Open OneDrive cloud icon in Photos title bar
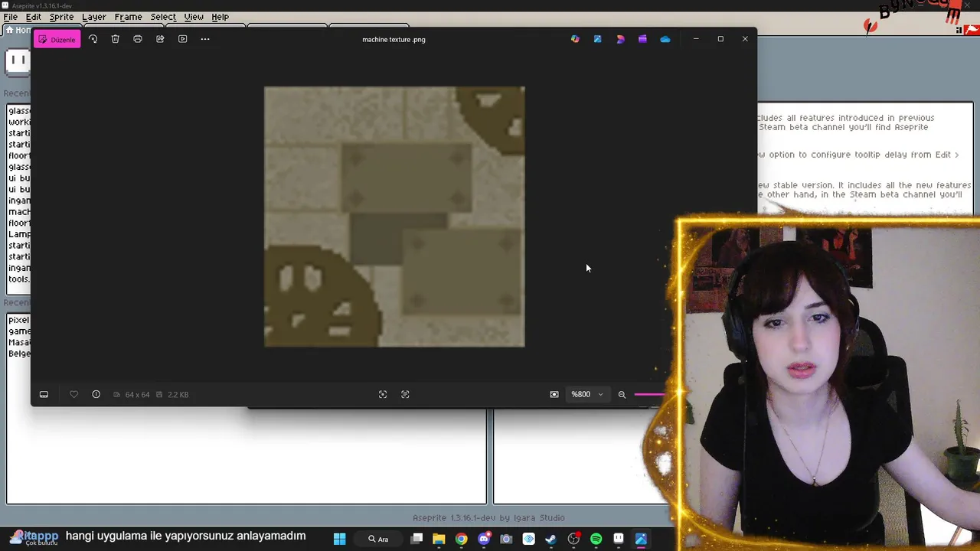The width and height of the screenshot is (980, 551). tap(665, 39)
